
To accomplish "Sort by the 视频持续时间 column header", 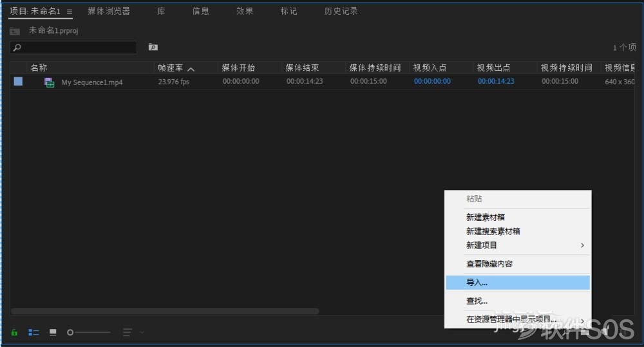I will (x=566, y=68).
